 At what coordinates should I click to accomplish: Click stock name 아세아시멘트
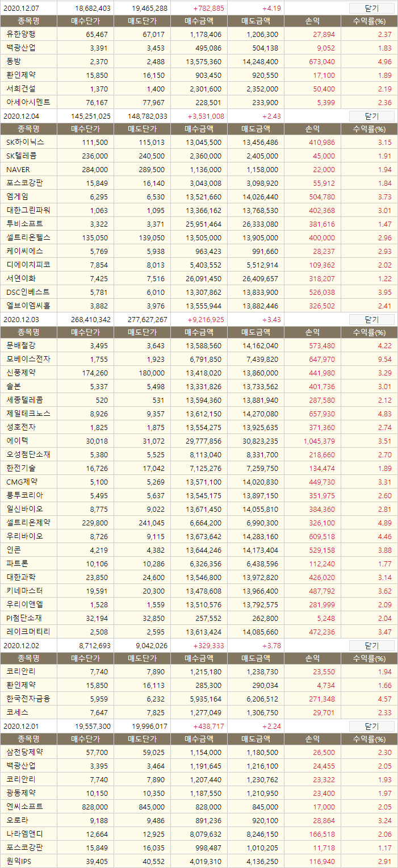click(x=28, y=102)
